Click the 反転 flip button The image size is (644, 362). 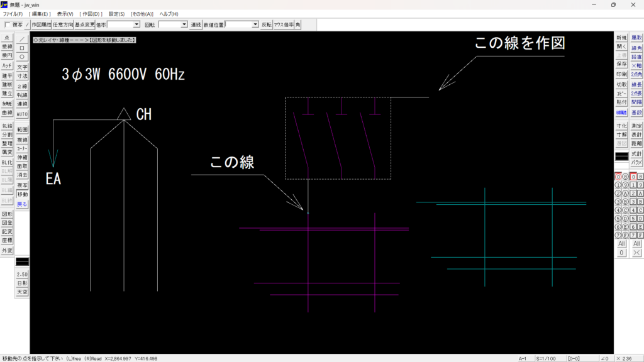tap(267, 25)
